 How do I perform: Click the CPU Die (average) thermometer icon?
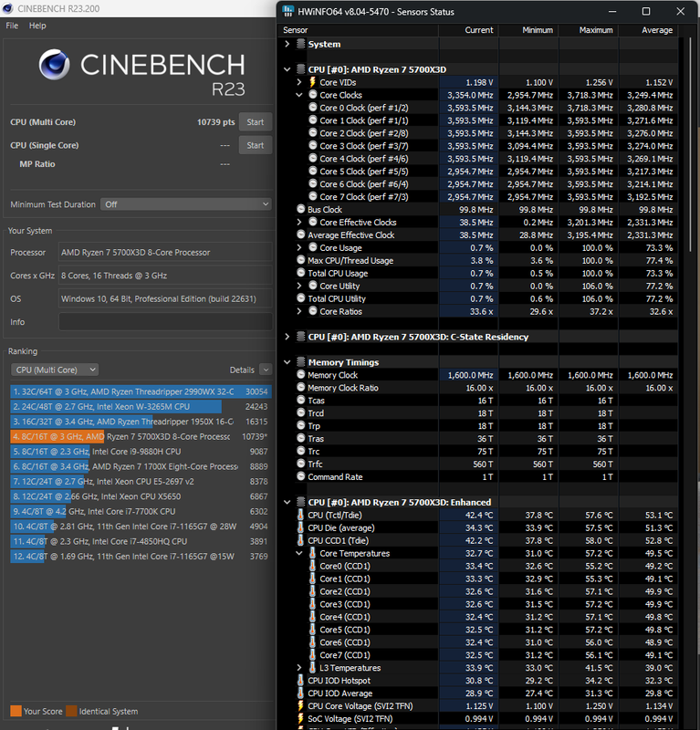click(x=301, y=527)
